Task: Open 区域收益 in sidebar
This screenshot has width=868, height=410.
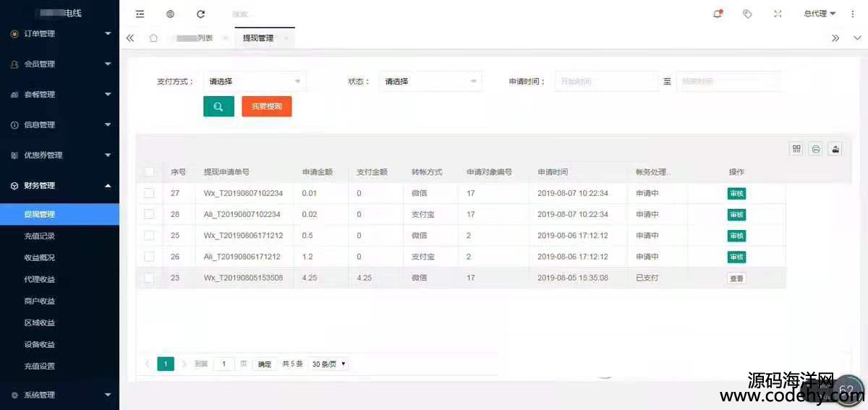Action: [x=59, y=323]
